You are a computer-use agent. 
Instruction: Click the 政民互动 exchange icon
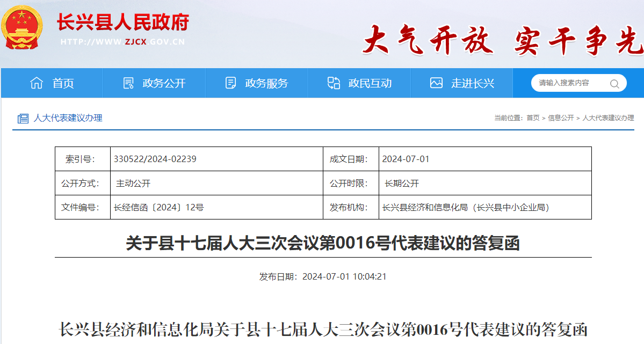[x=334, y=83]
